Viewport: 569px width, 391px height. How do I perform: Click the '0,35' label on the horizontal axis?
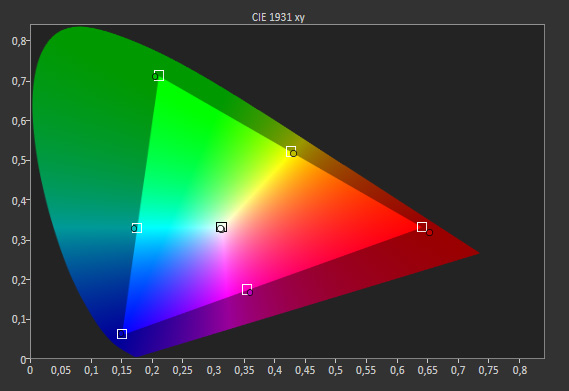244,370
